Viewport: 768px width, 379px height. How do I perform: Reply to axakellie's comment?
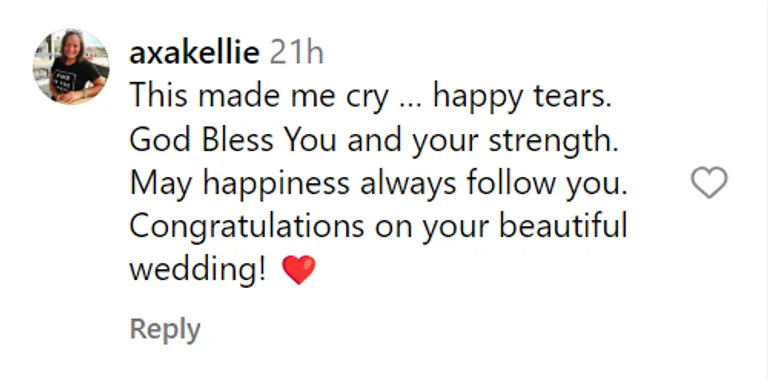pyautogui.click(x=165, y=330)
